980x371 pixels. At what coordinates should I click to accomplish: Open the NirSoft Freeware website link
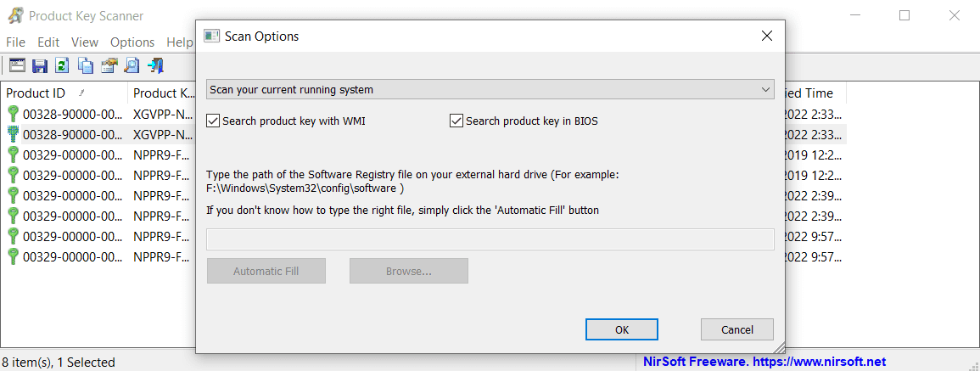tap(761, 362)
